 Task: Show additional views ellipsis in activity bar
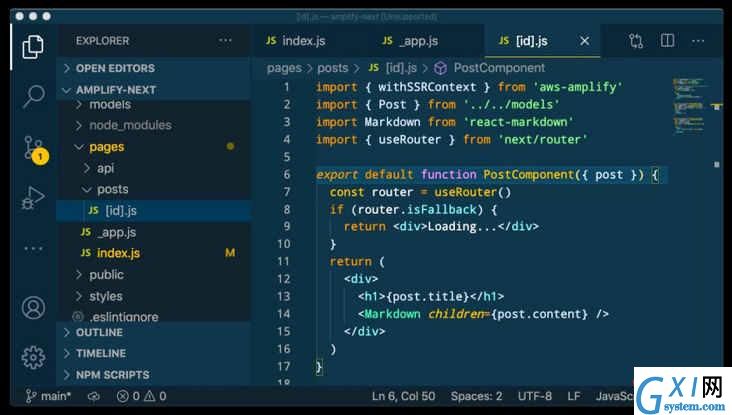[x=33, y=248]
